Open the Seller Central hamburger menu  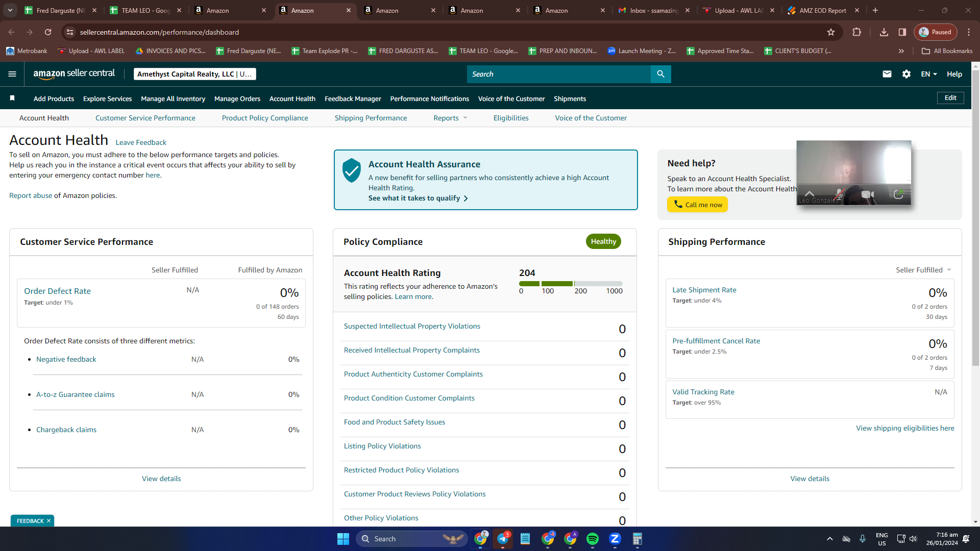12,74
